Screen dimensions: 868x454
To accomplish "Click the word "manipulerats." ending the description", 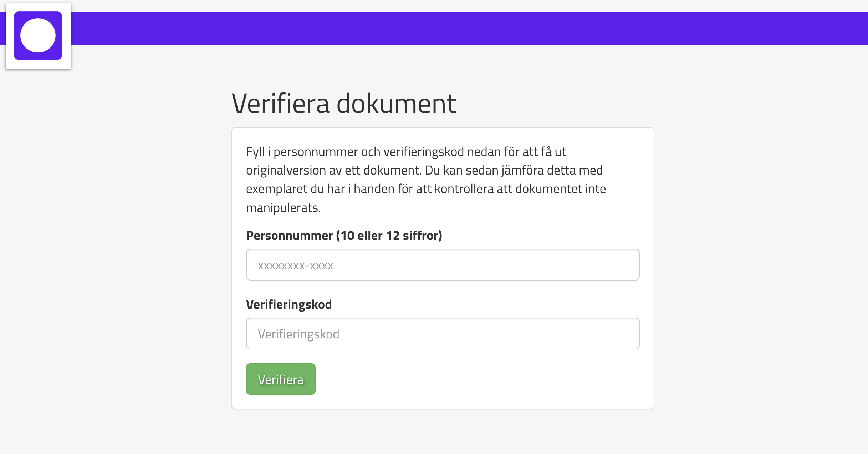I will pyautogui.click(x=284, y=208).
